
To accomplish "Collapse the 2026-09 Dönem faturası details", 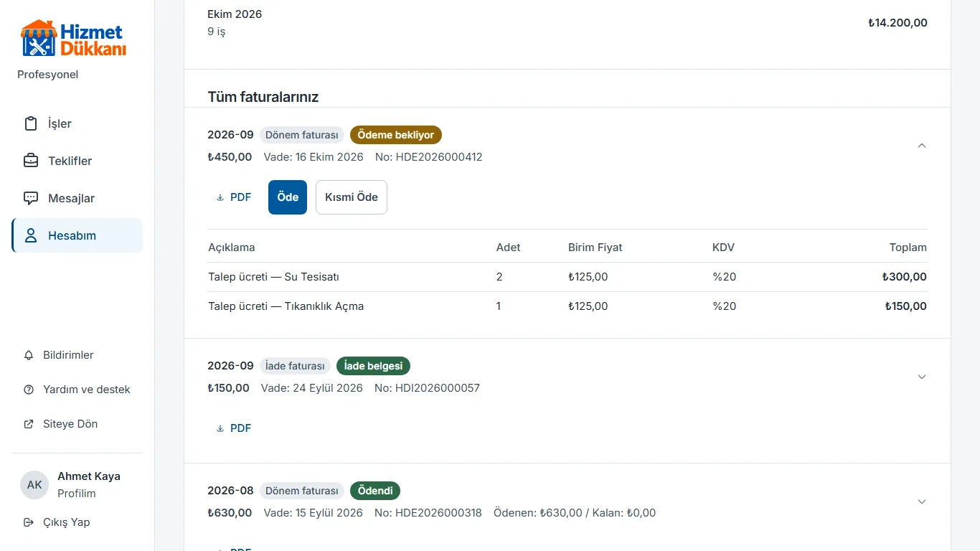I will (922, 146).
